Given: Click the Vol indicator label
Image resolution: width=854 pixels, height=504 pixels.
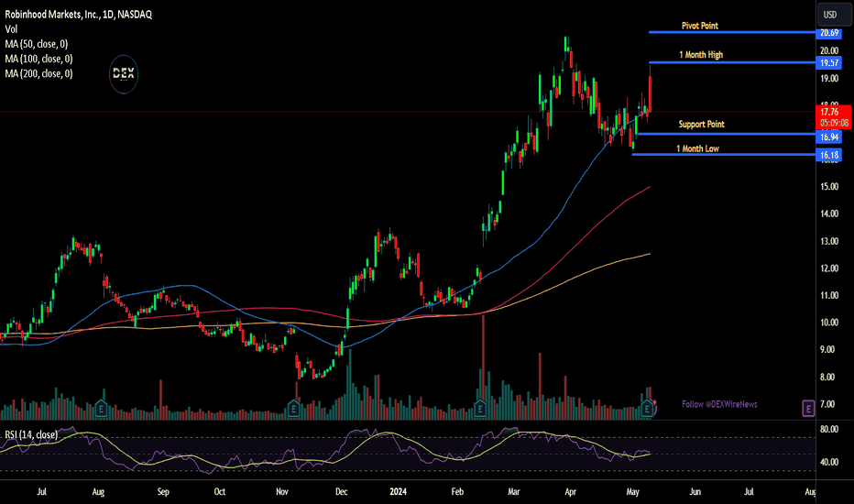Looking at the screenshot, I should click(x=11, y=29).
